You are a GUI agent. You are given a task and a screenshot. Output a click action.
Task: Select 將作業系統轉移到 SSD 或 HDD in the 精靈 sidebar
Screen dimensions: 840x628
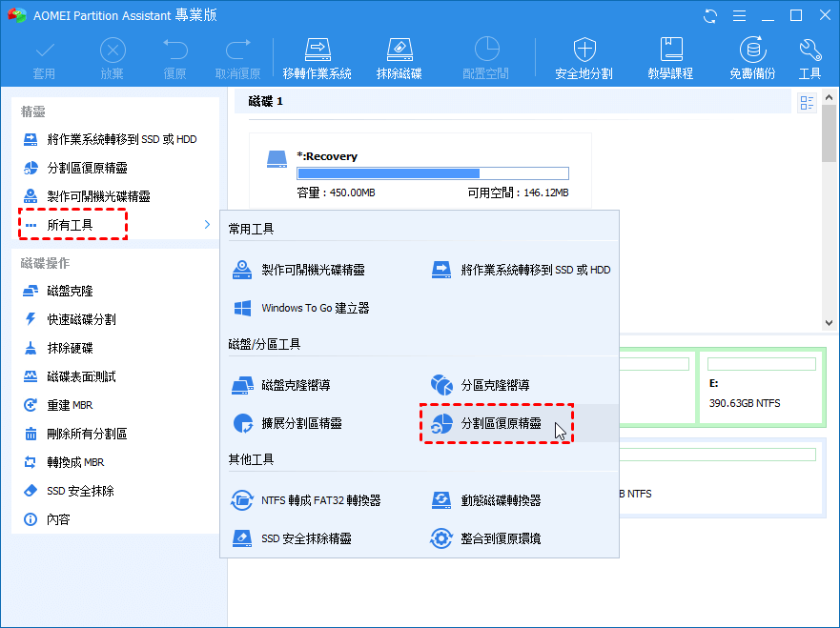click(x=113, y=139)
